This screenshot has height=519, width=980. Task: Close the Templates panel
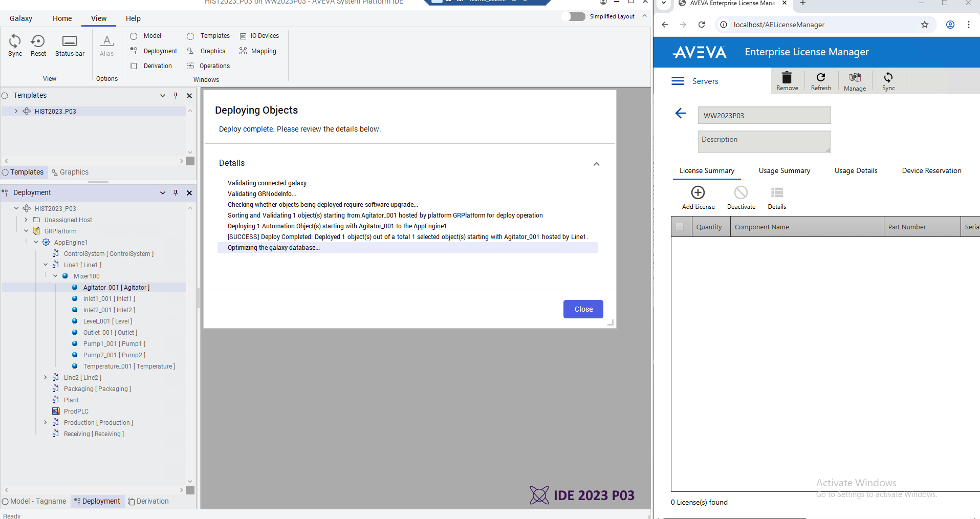189,96
